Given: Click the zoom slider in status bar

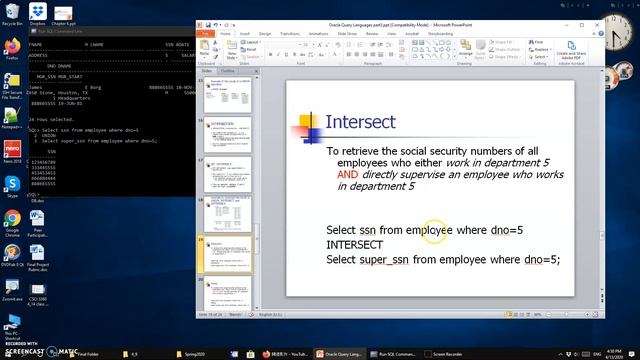Looking at the screenshot, I should [567, 315].
